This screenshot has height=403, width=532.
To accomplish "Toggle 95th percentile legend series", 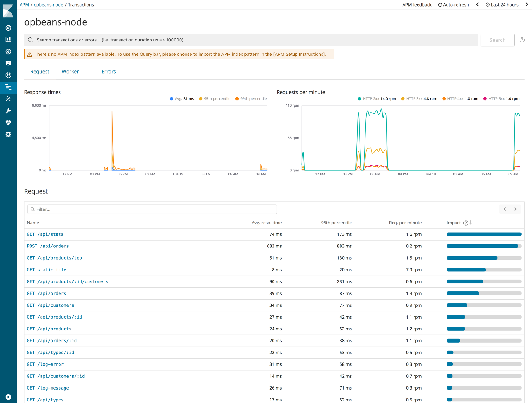I will (215, 99).
